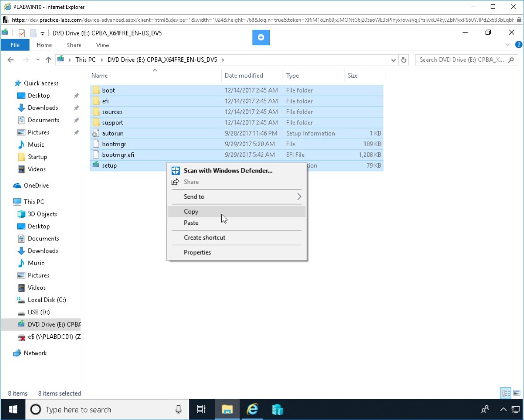The image size is (524, 420).
Task: Switch to the View ribbon tab
Action: pos(103,45)
